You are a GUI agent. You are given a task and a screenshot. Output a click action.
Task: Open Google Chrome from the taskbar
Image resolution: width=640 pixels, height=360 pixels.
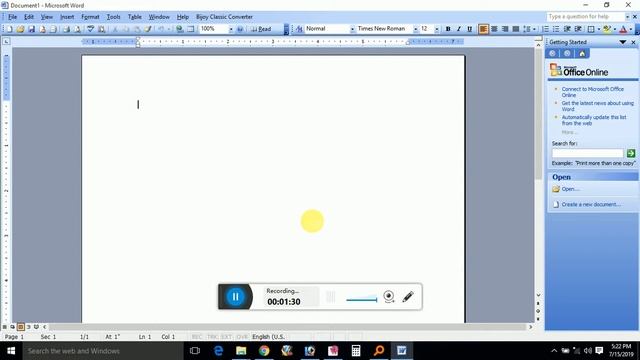(264, 351)
